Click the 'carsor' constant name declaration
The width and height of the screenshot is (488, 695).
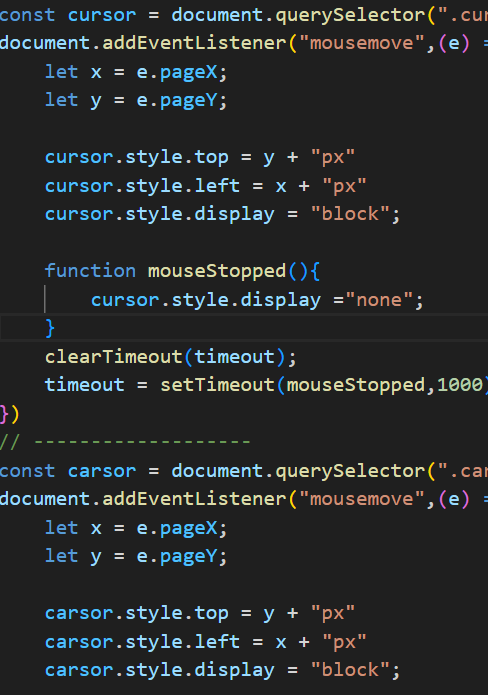click(102, 471)
